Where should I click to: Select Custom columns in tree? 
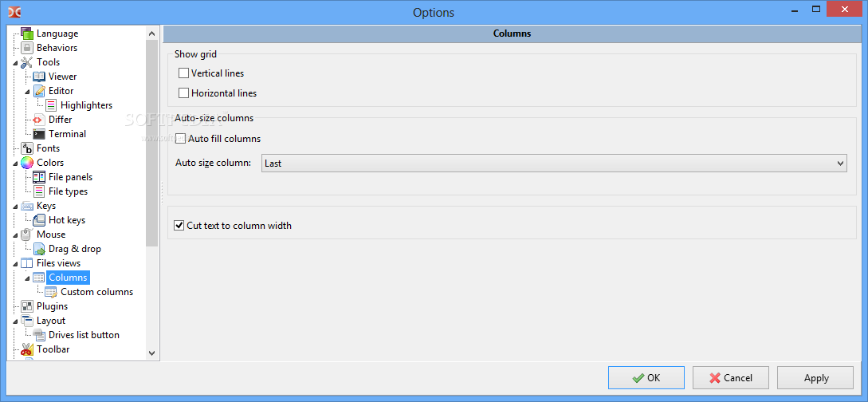point(97,292)
